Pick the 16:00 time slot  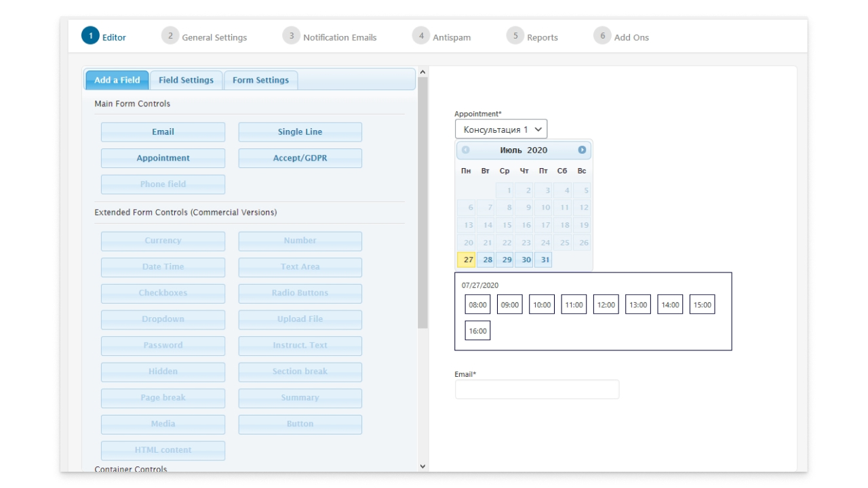coord(477,331)
